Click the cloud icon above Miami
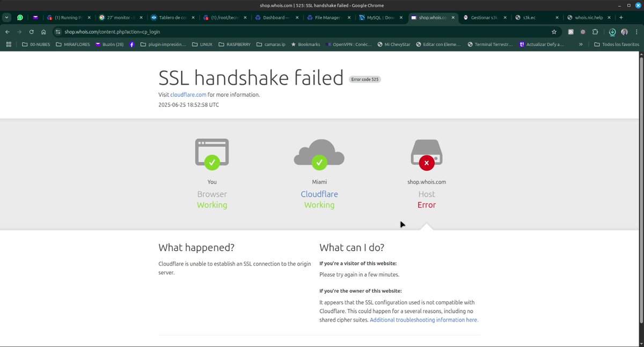 319,154
